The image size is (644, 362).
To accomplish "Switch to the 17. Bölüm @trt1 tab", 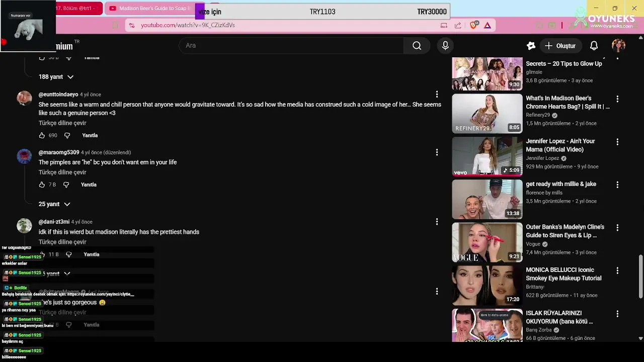I will [x=78, y=9].
